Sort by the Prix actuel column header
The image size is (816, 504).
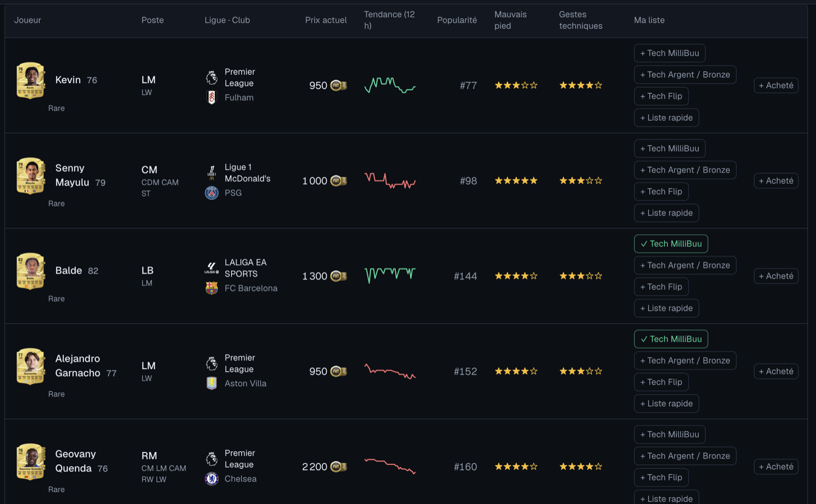click(x=326, y=20)
